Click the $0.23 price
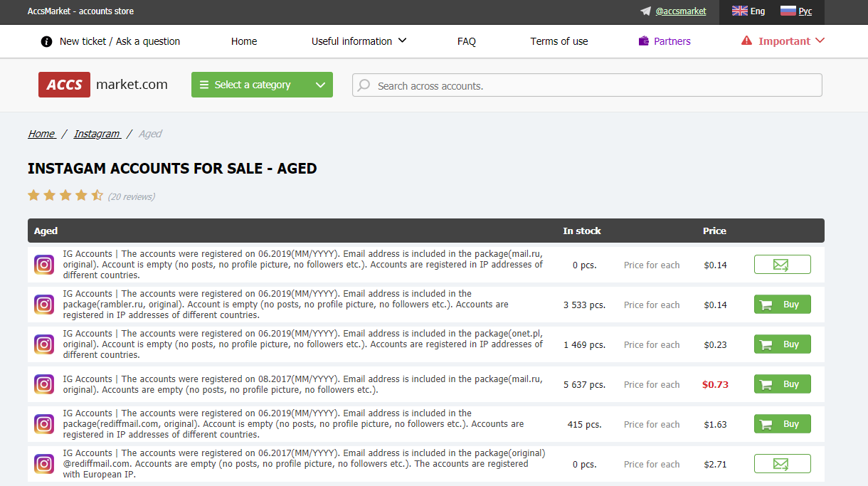 coord(715,345)
